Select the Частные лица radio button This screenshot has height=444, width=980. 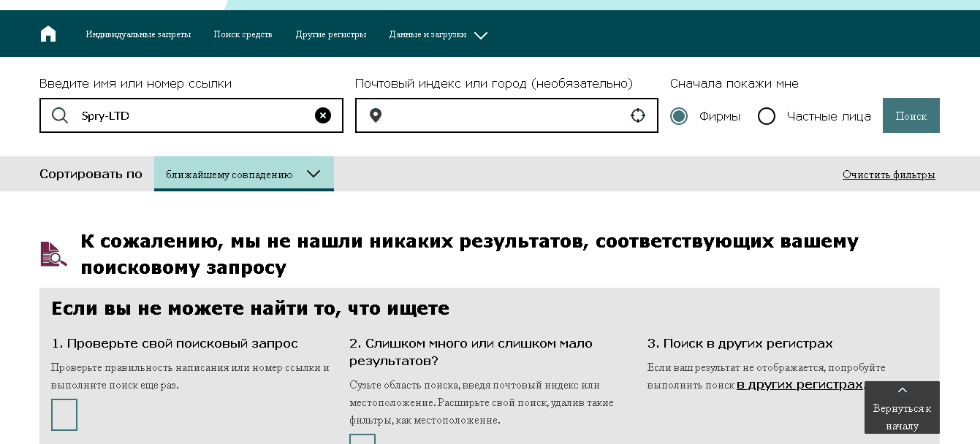(767, 115)
